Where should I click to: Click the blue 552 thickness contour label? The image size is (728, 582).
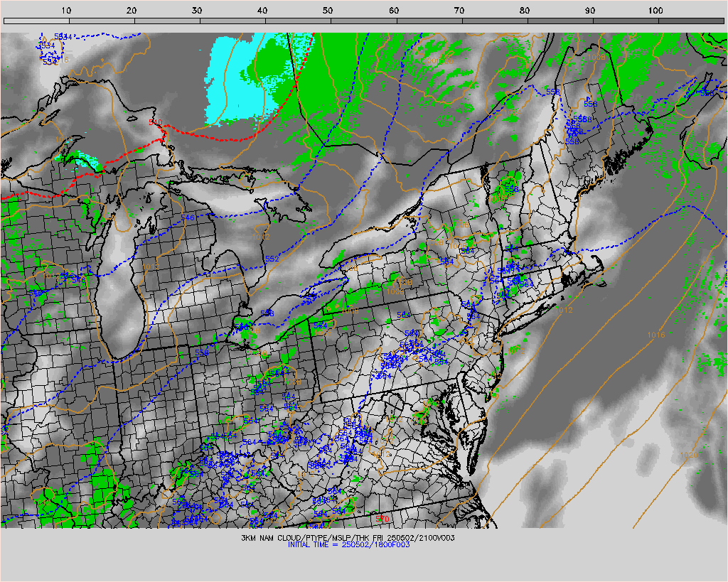[272, 259]
